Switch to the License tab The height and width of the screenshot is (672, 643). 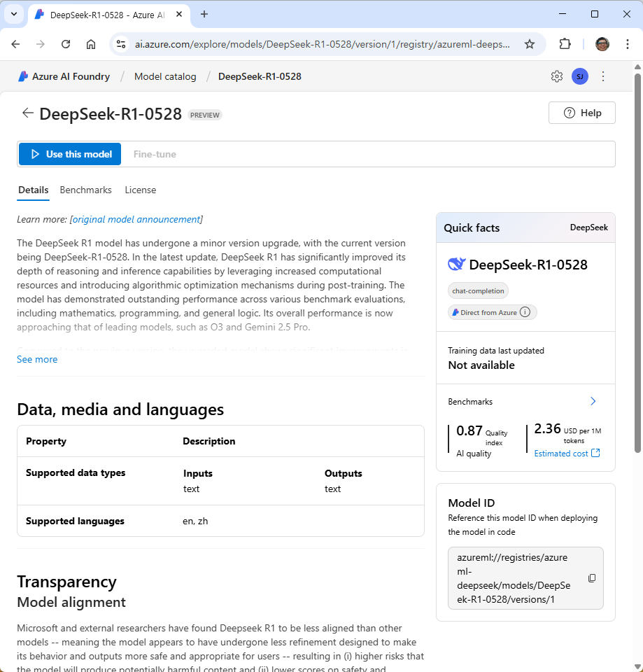[141, 190]
